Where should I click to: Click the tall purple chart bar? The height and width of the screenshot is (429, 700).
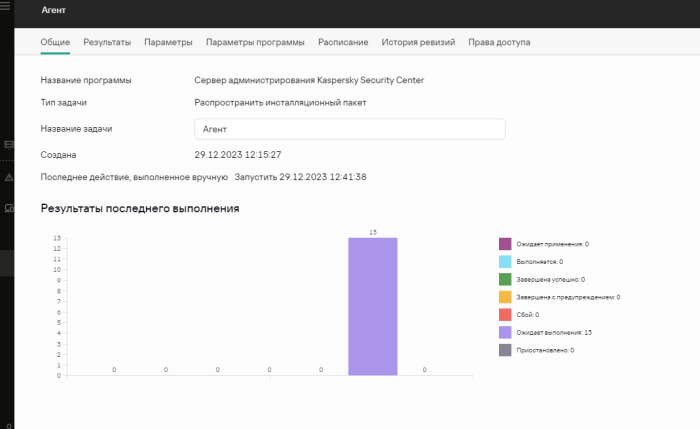pyautogui.click(x=373, y=307)
